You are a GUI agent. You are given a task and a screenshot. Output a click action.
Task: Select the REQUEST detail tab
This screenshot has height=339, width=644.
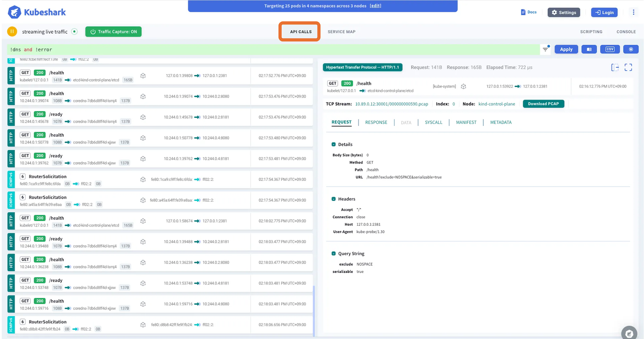(x=341, y=122)
